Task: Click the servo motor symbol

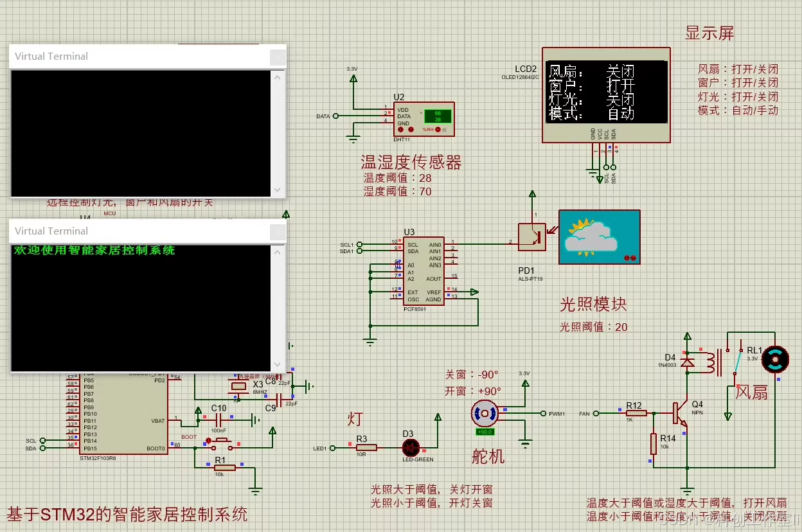Action: click(484, 413)
